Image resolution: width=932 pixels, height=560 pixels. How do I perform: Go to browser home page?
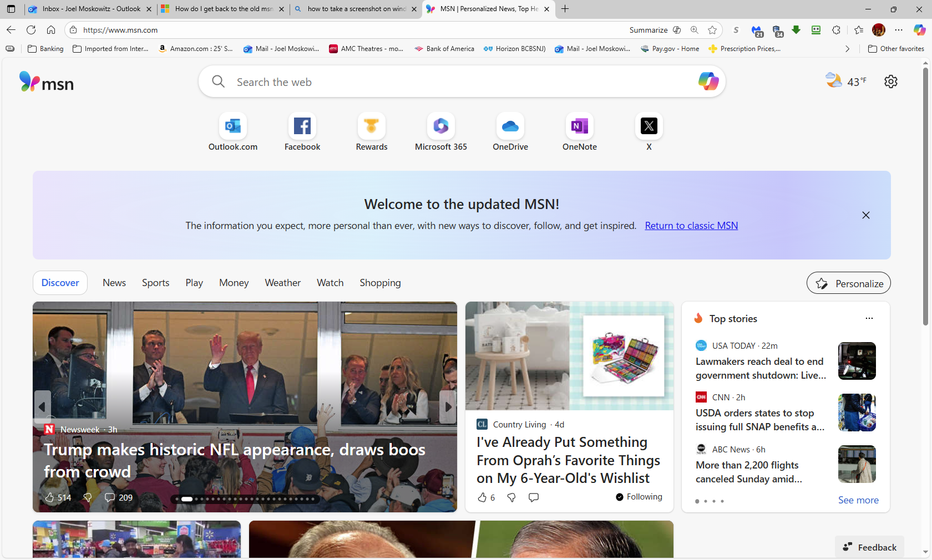[x=51, y=30]
